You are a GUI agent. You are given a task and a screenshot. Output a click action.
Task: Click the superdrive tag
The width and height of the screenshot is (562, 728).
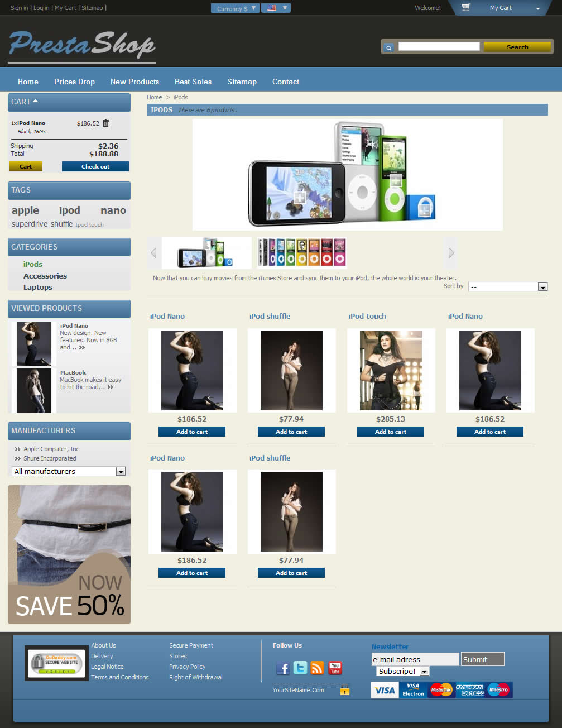pyautogui.click(x=30, y=224)
